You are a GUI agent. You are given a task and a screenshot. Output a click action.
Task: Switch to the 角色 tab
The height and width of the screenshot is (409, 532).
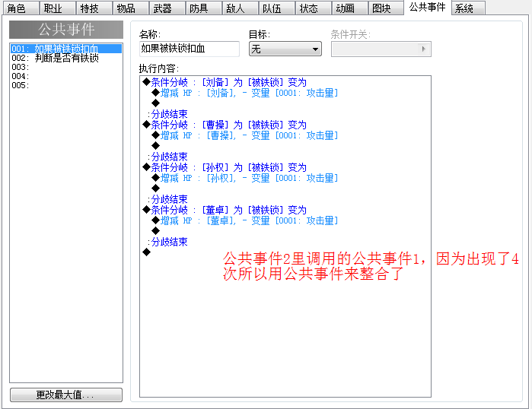coord(21,8)
